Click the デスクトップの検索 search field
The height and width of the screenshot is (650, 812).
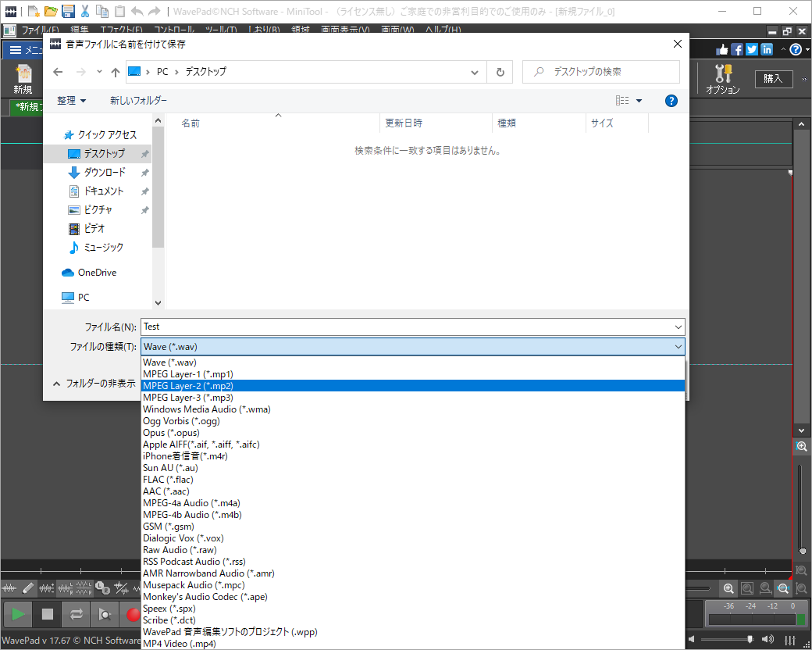600,72
